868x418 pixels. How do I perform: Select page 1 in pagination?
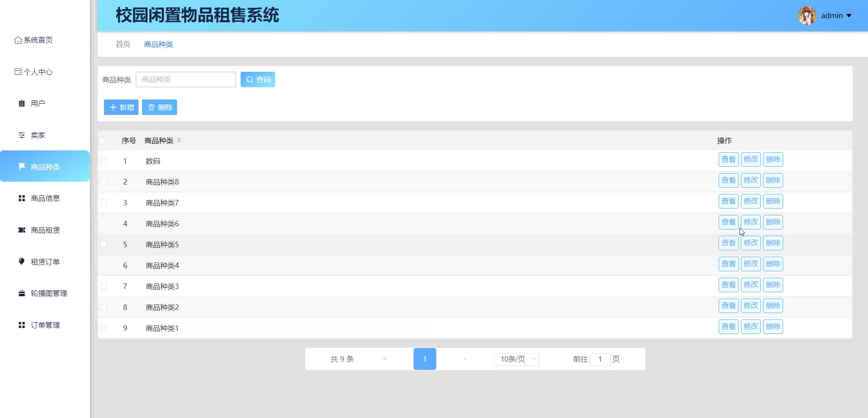(425, 359)
